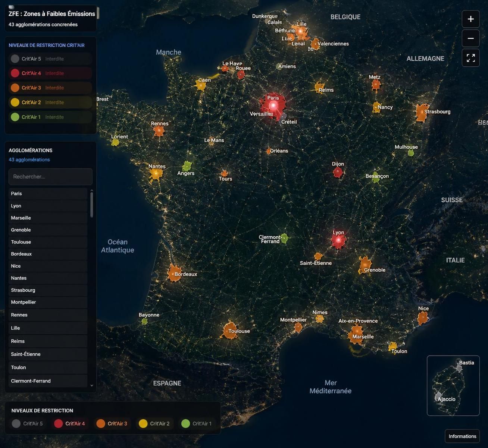Click the orange Metz zone marker
This screenshot has height=448, width=488.
376,85
